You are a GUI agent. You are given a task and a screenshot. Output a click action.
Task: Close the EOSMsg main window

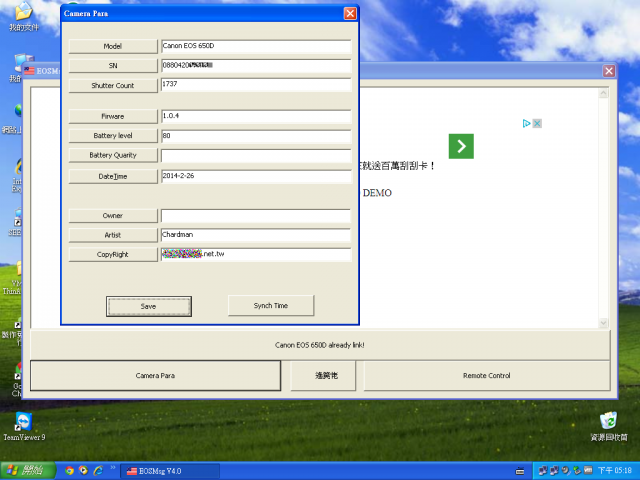pyautogui.click(x=609, y=71)
